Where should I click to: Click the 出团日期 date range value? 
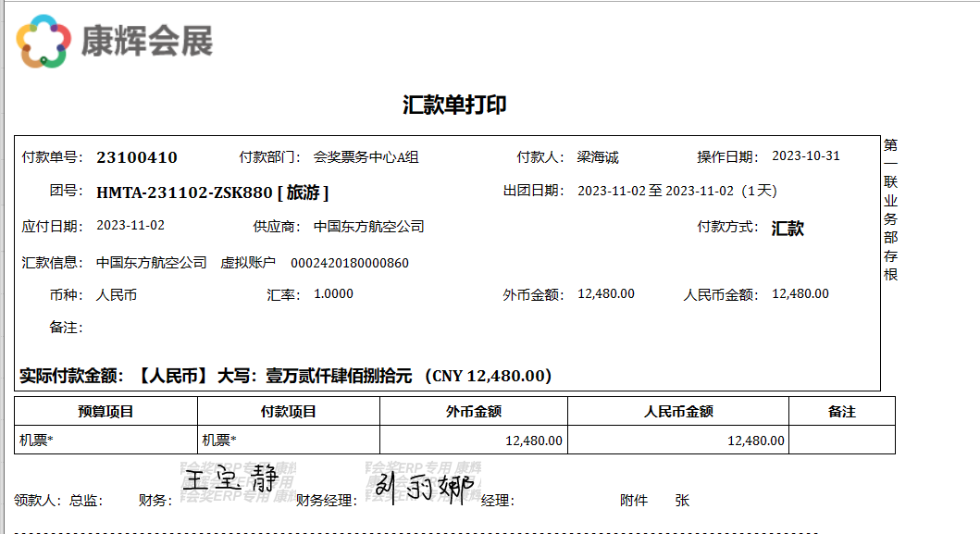676,192
